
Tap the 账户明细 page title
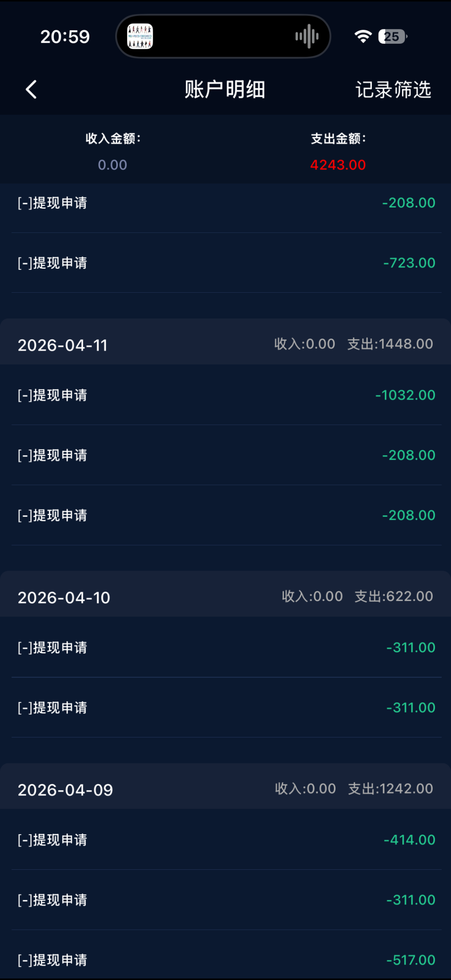tap(225, 89)
